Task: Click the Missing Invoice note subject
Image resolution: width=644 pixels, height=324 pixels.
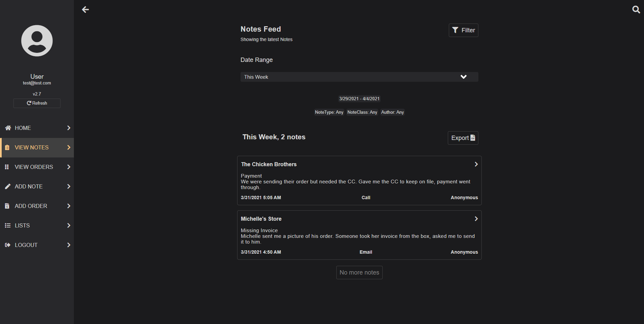Action: [259, 230]
